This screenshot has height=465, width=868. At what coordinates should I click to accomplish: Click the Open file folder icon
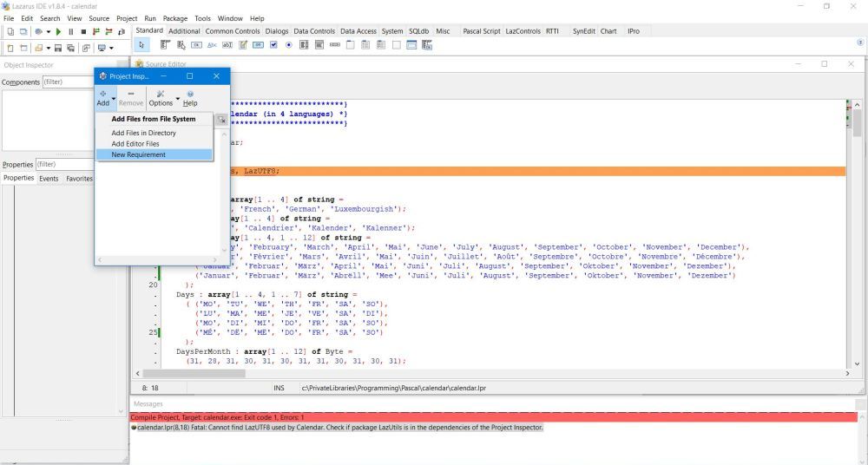pyautogui.click(x=39, y=48)
